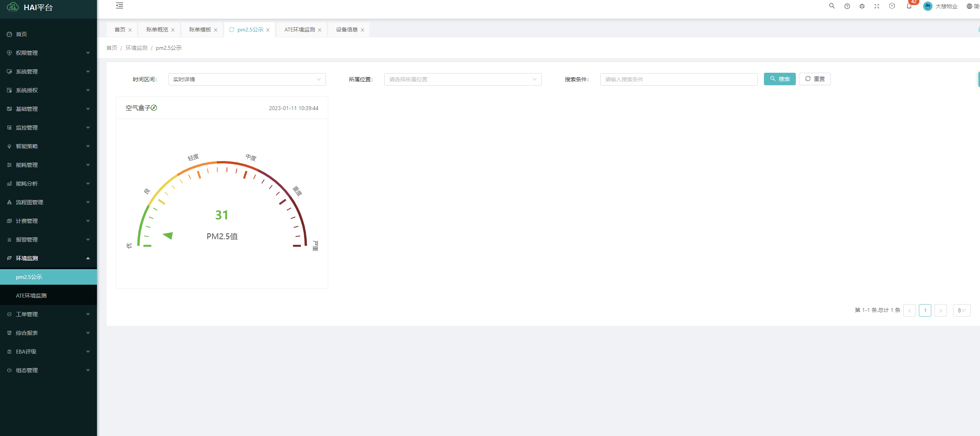Close the 账单模板 tab
This screenshot has height=436, width=980.
coord(216,30)
